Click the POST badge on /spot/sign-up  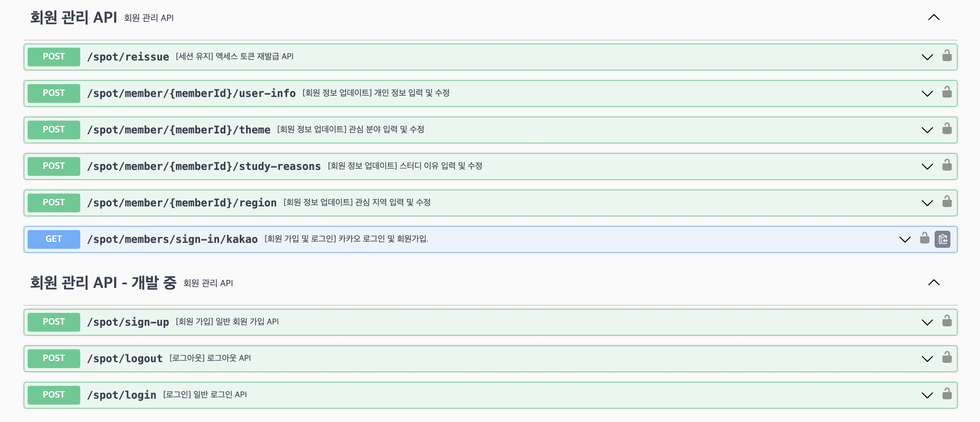(54, 322)
